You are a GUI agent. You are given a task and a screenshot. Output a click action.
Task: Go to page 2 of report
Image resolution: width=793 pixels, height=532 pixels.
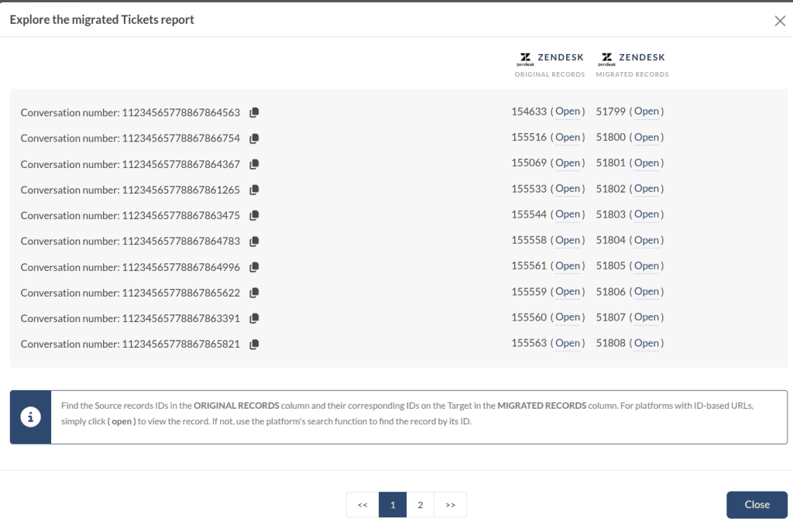tap(421, 505)
